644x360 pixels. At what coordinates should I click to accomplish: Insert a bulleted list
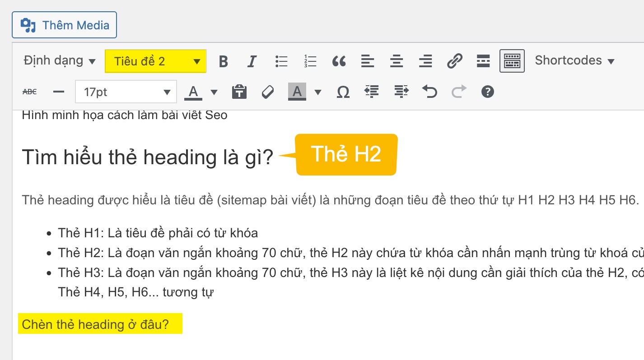[x=281, y=61]
